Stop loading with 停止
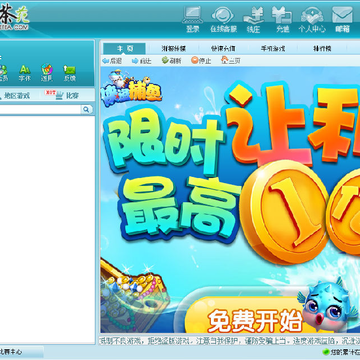 click(201, 61)
